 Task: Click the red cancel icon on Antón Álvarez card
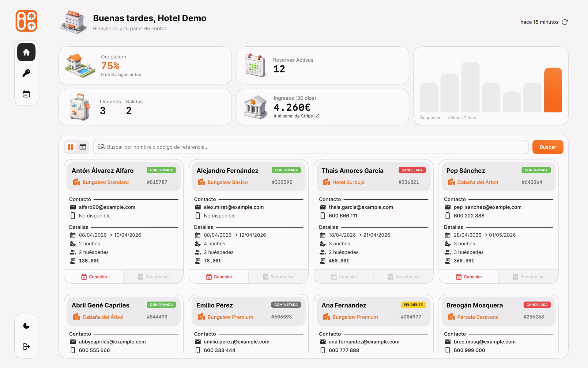(x=84, y=277)
